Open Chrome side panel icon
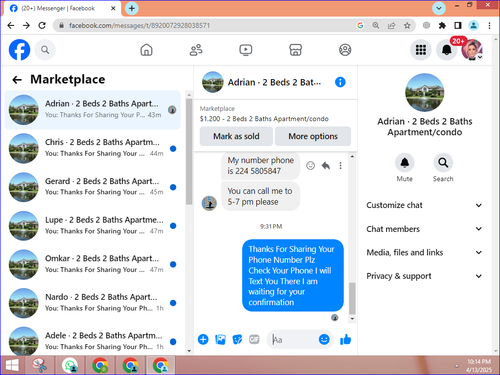 tap(458, 25)
